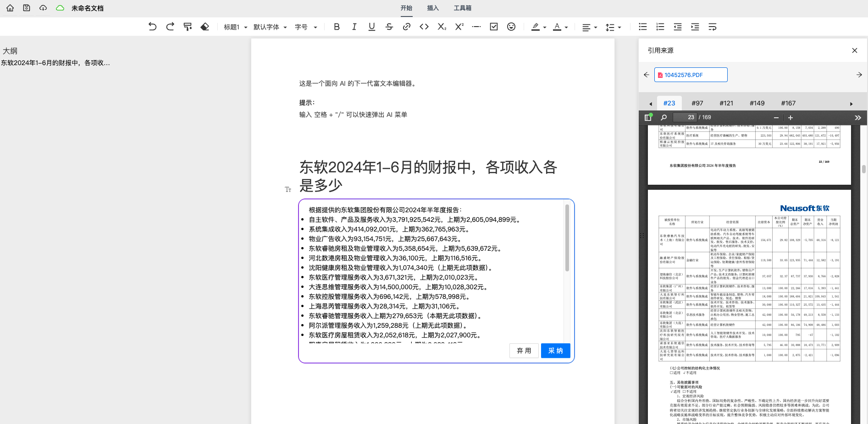Insert a hyperlink
The width and height of the screenshot is (868, 424).
pos(407,27)
